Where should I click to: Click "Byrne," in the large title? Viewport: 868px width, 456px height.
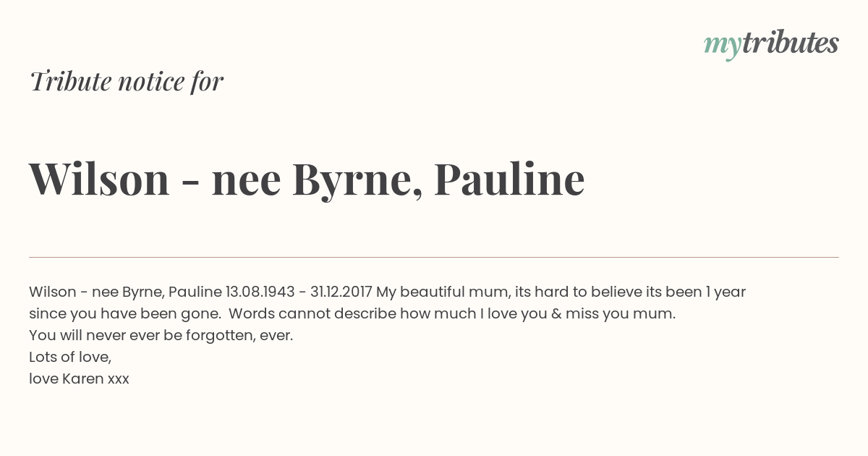click(357, 181)
